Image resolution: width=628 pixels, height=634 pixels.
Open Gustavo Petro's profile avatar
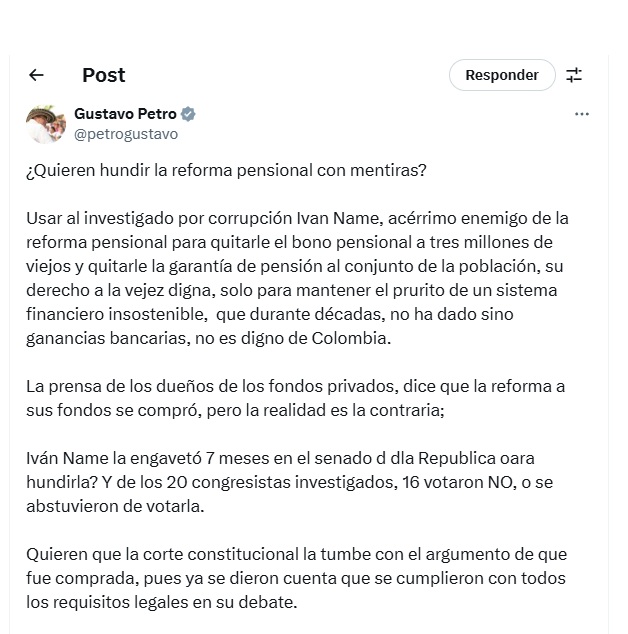(x=46, y=123)
